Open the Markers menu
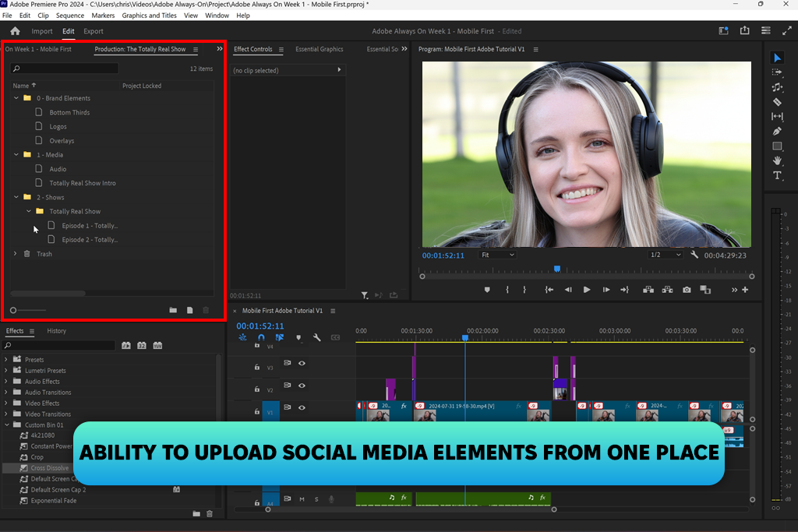Image resolution: width=798 pixels, height=532 pixels. coord(103,16)
